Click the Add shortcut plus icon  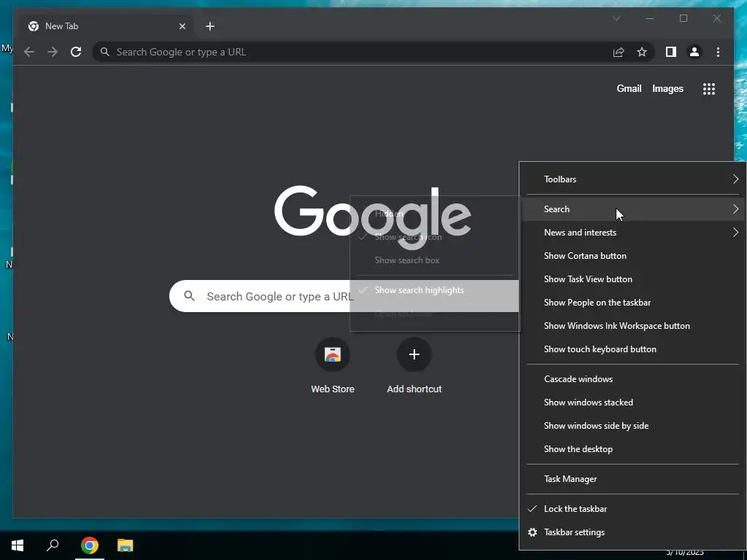pyautogui.click(x=414, y=354)
